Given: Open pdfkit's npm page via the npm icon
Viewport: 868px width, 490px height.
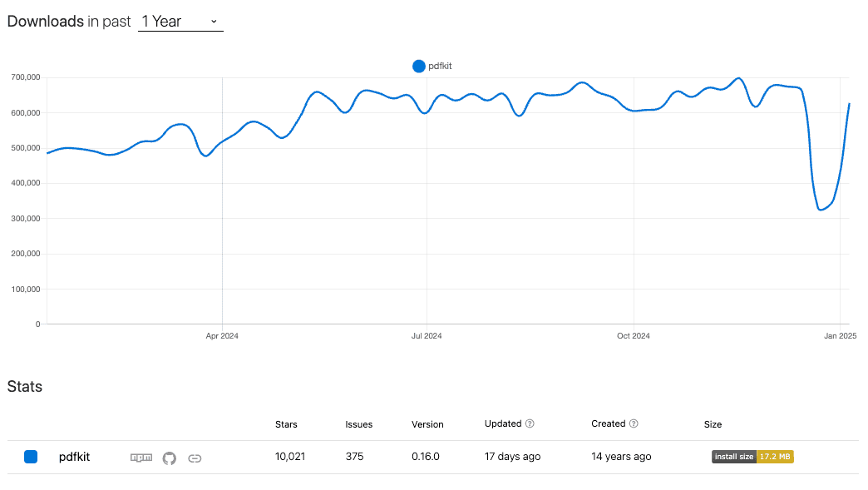Looking at the screenshot, I should [141, 458].
